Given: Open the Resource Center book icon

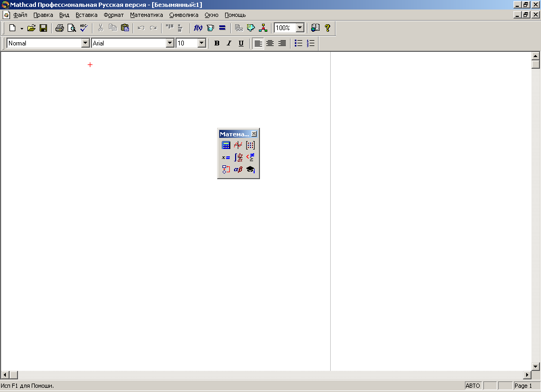Looking at the screenshot, I should pos(315,28).
